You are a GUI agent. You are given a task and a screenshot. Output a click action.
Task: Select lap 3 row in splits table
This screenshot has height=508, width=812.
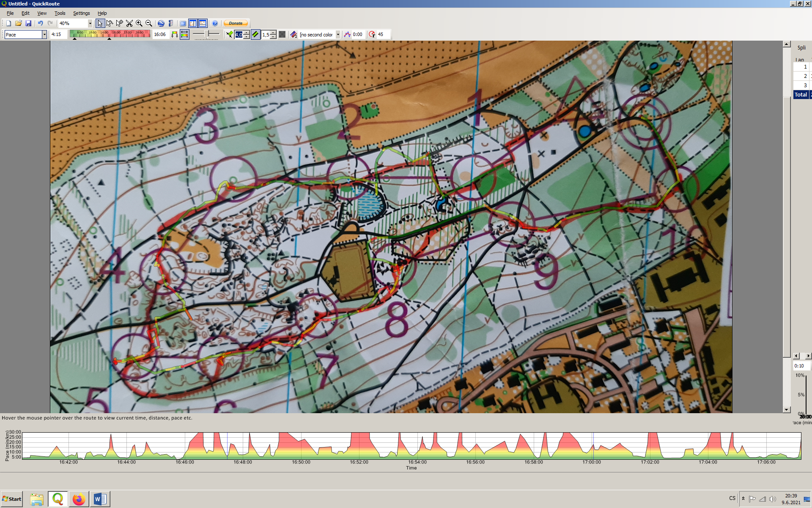[x=802, y=85]
